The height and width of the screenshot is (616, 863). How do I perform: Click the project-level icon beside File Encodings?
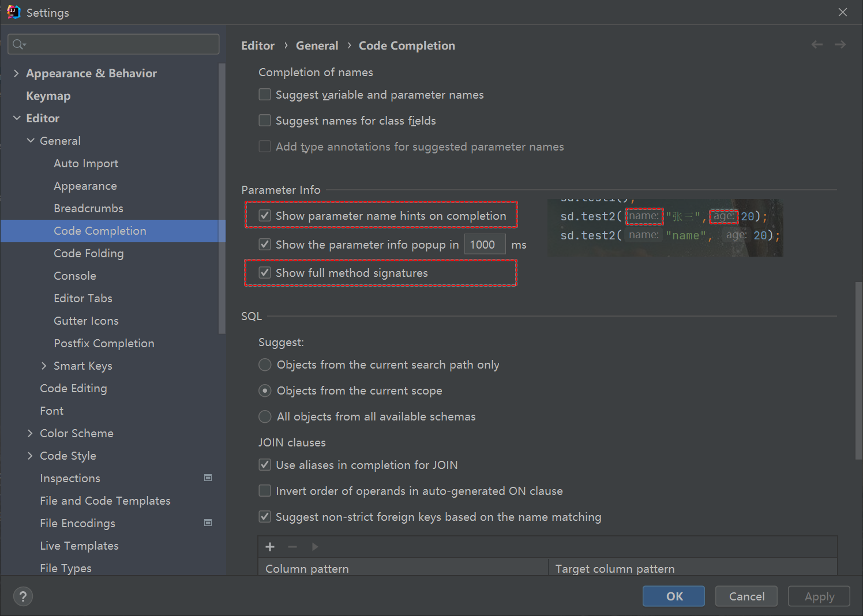[x=208, y=523]
